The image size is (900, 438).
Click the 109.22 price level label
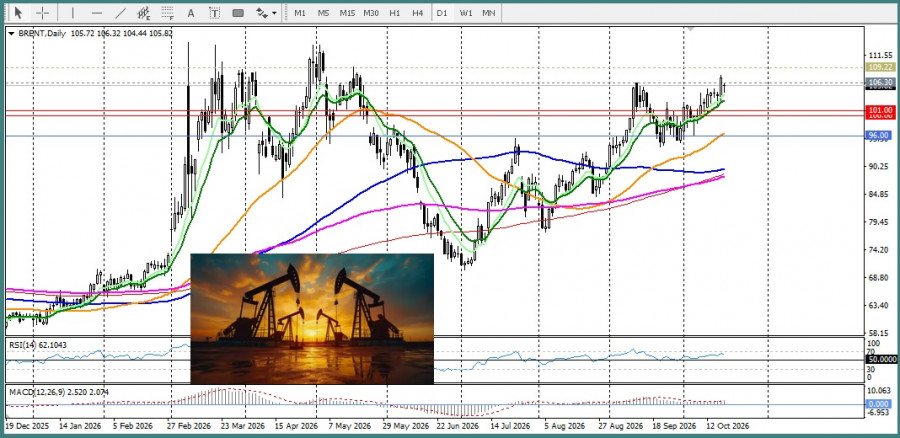pyautogui.click(x=879, y=67)
